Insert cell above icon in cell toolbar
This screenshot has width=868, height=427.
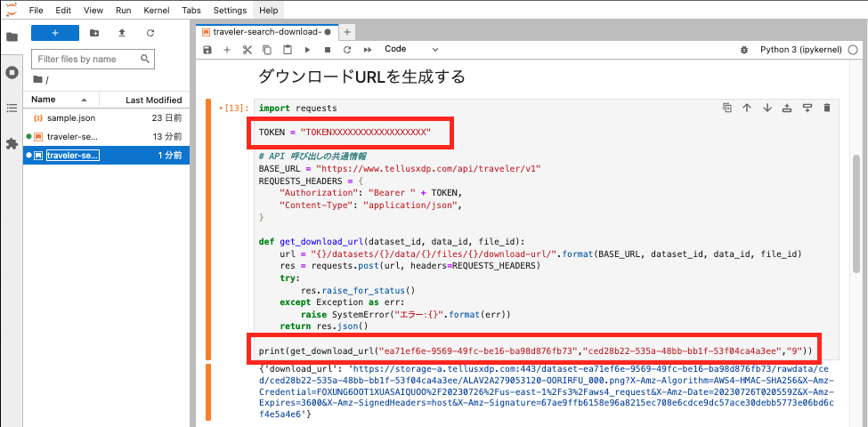pos(787,108)
